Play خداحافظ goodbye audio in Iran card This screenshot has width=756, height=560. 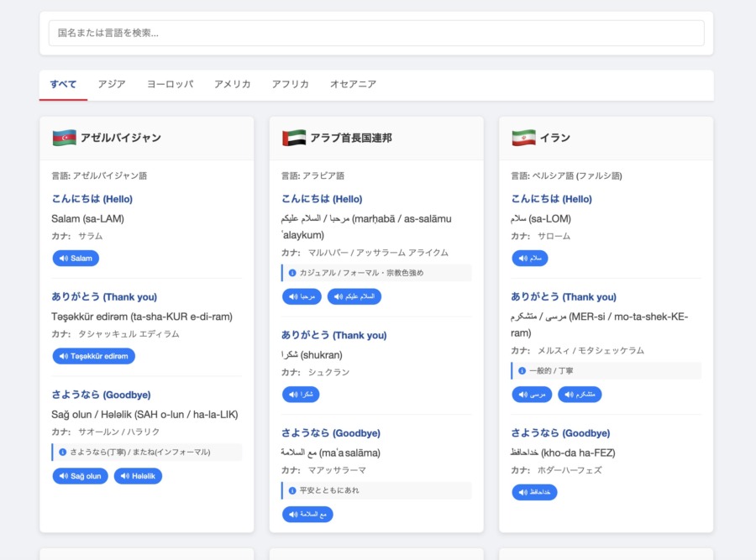pyautogui.click(x=535, y=492)
